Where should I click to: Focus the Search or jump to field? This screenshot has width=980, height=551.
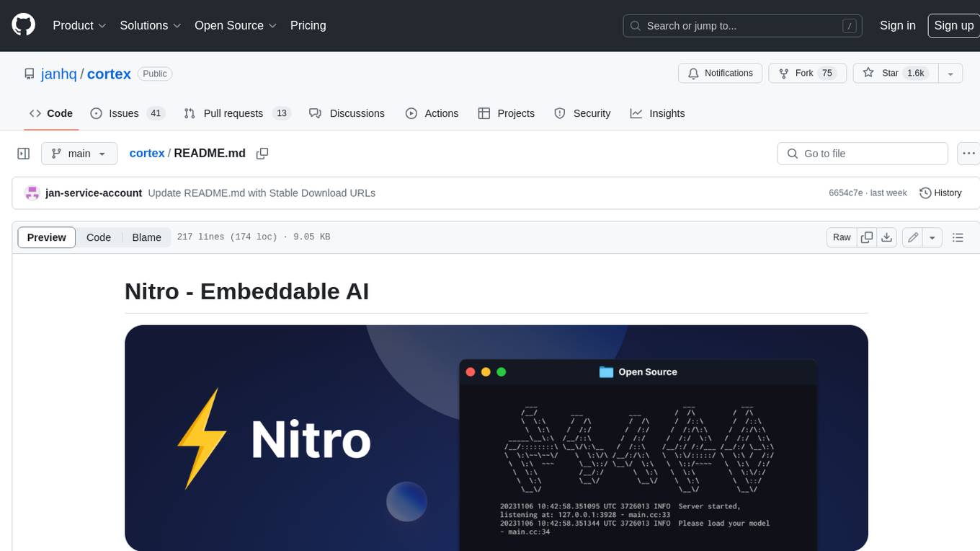743,26
